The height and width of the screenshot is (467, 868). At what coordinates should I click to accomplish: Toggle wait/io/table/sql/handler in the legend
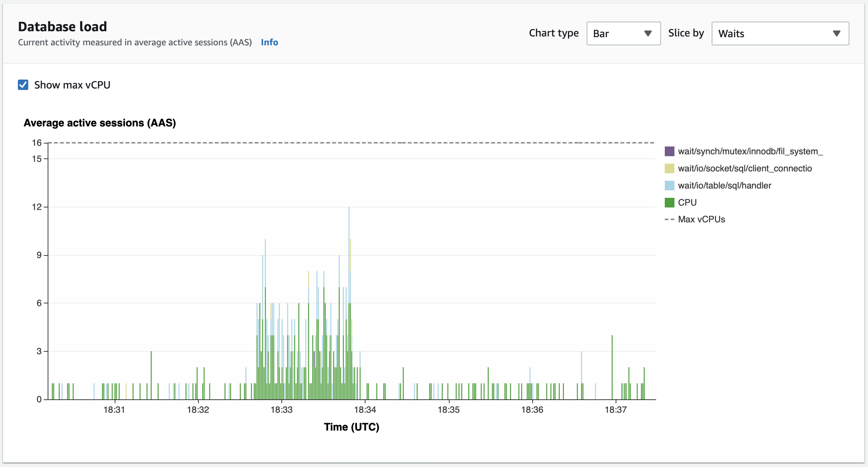(724, 185)
